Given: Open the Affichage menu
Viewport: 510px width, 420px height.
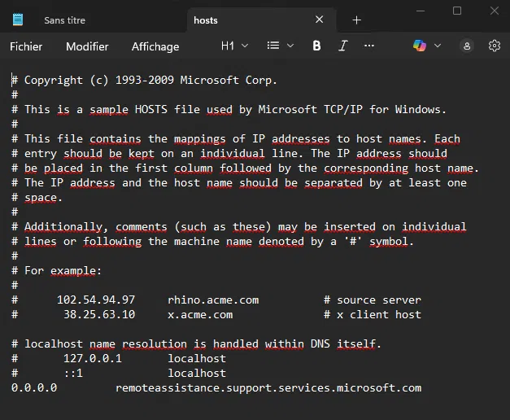Looking at the screenshot, I should (155, 46).
